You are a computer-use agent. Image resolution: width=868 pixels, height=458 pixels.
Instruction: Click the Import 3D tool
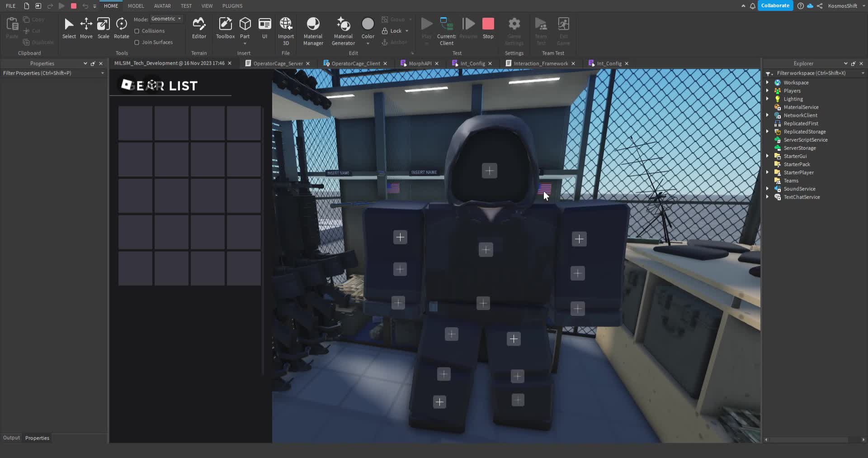[x=286, y=28]
